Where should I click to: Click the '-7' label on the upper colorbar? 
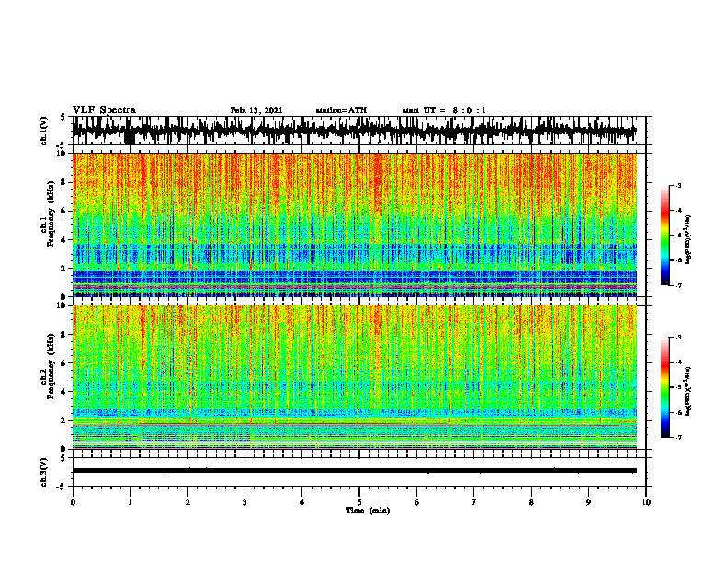678,286
